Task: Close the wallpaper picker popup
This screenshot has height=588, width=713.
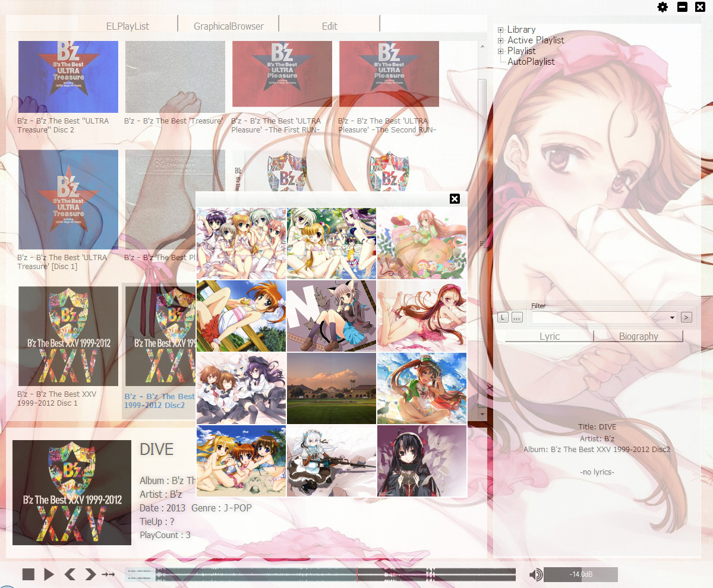Action: pos(455,198)
